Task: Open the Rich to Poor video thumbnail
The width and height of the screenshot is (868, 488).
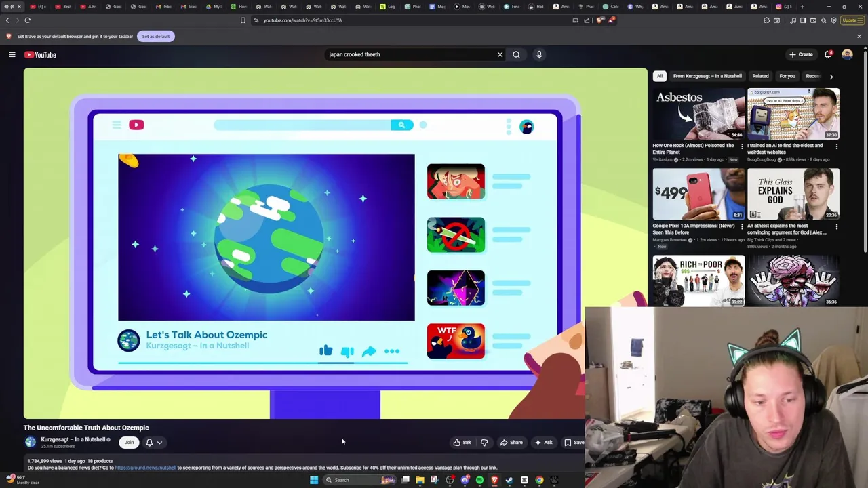Action: click(x=698, y=280)
